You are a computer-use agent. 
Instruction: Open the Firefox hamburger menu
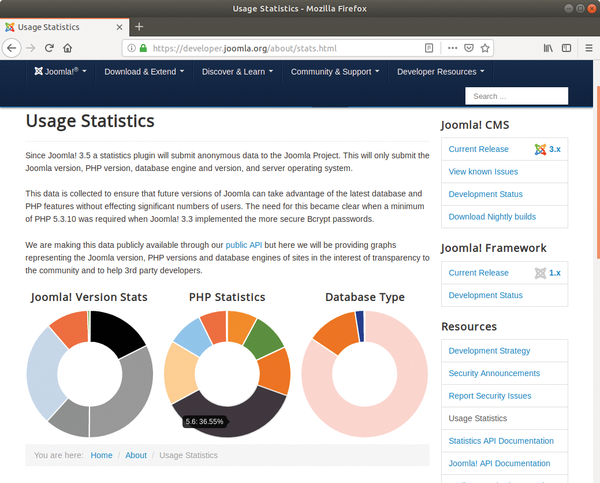(589, 48)
